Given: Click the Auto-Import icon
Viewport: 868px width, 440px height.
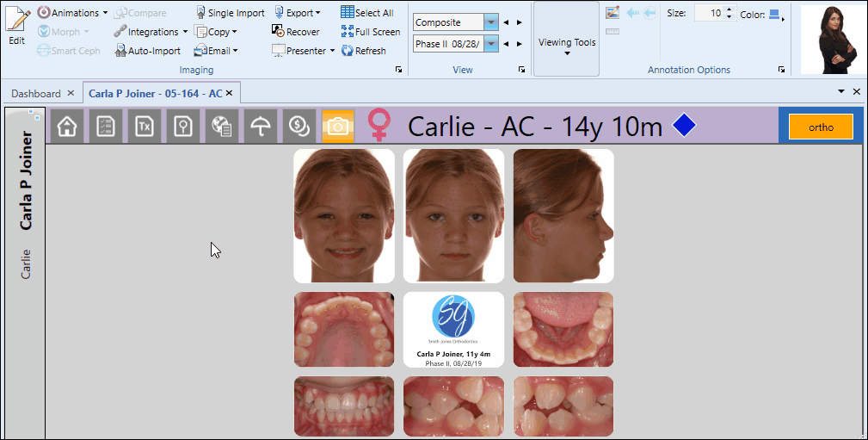Looking at the screenshot, I should [x=147, y=51].
